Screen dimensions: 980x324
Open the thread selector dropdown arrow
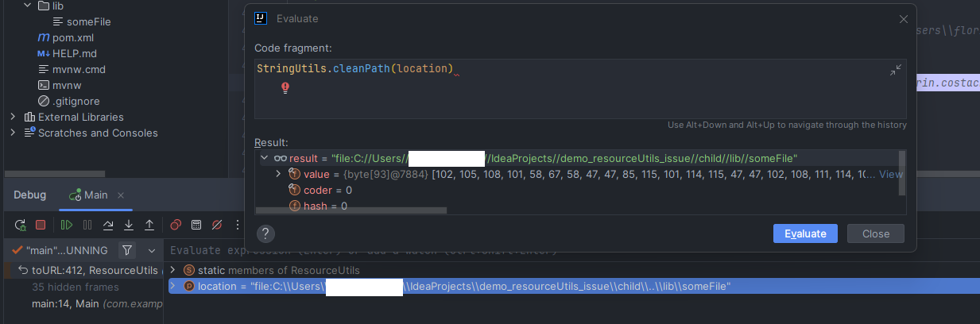152,250
